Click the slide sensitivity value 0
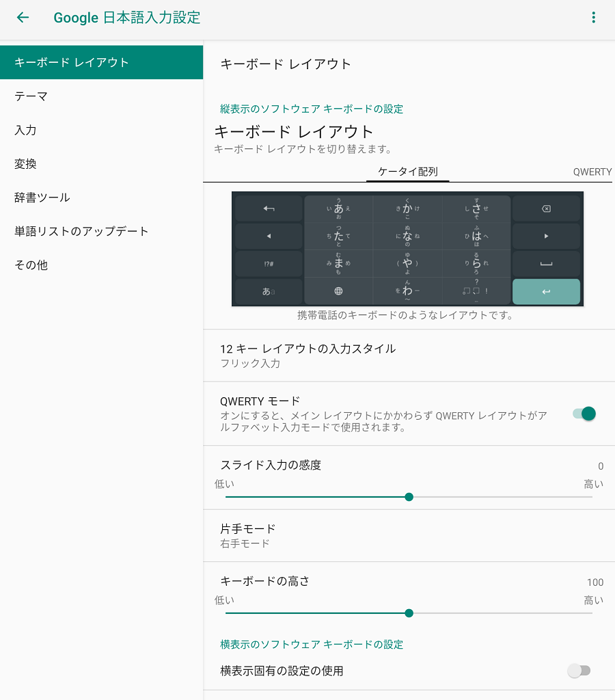 601,466
